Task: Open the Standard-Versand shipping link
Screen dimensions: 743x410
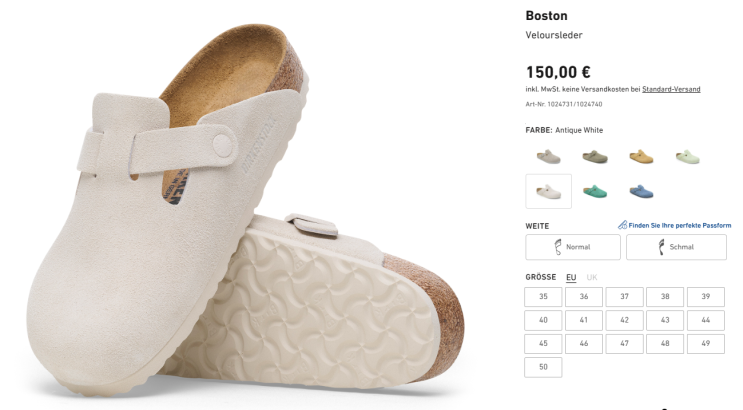Action: [671, 89]
